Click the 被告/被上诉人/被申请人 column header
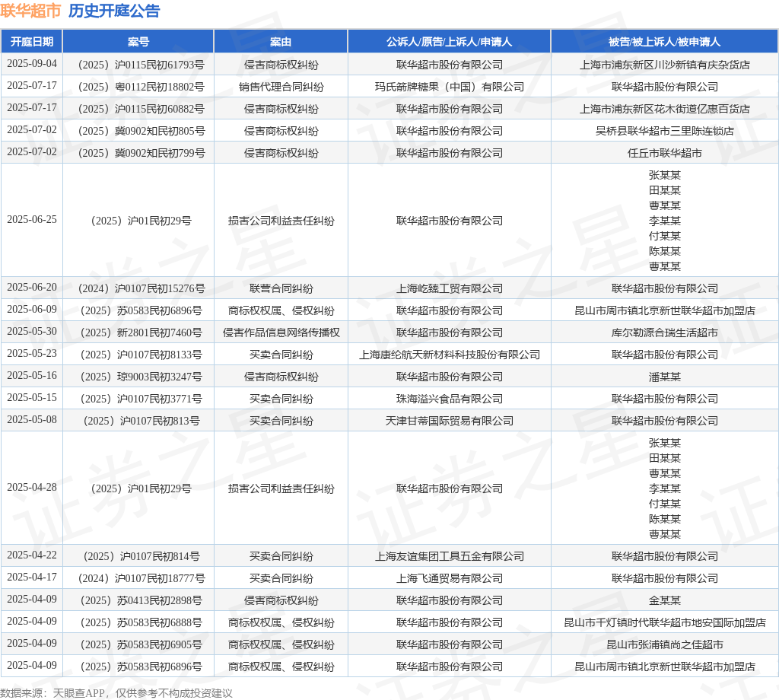 [x=664, y=42]
